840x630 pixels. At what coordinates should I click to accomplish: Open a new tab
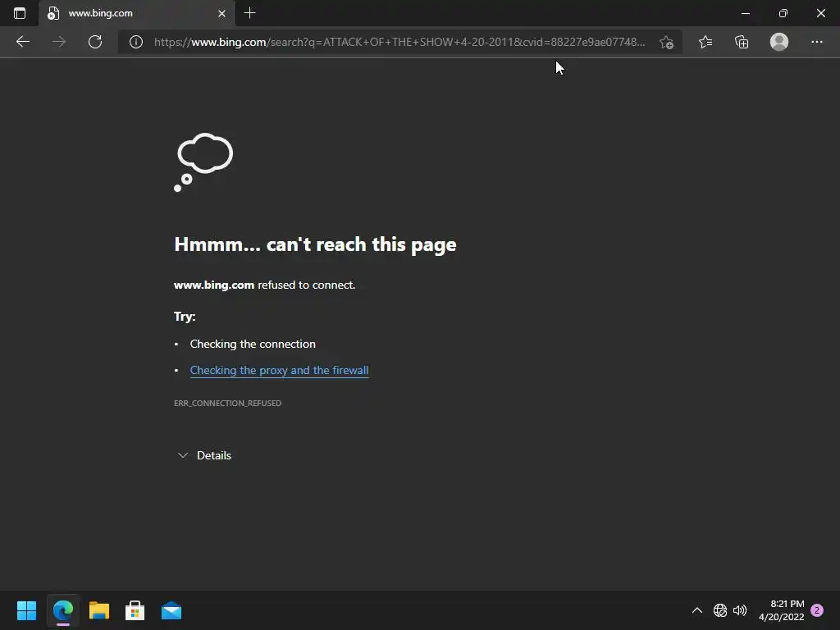(x=249, y=13)
